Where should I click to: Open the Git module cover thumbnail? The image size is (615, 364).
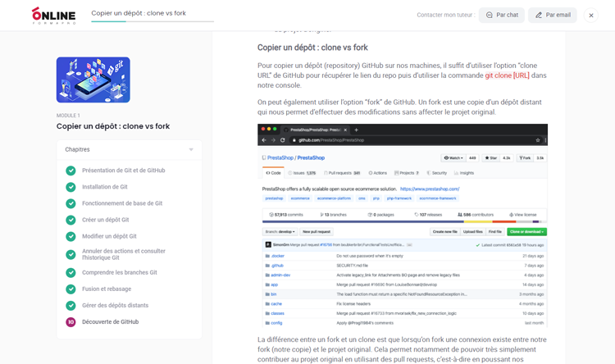pyautogui.click(x=93, y=80)
